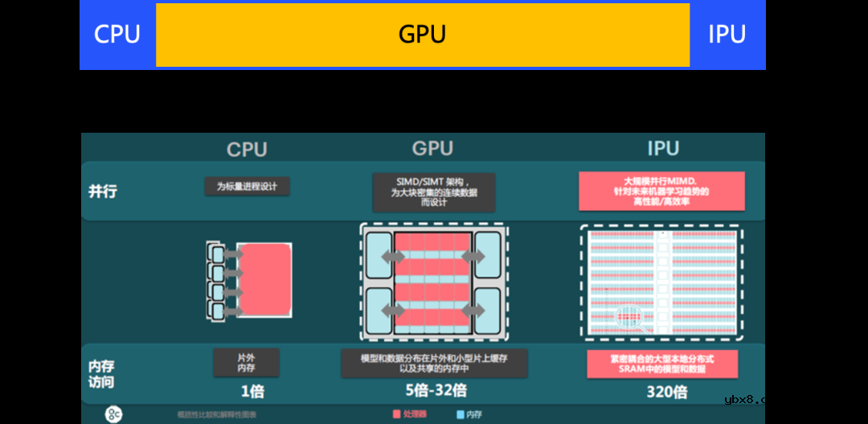Click the blue 内存 legend square
This screenshot has width=868, height=424.
[x=461, y=414]
